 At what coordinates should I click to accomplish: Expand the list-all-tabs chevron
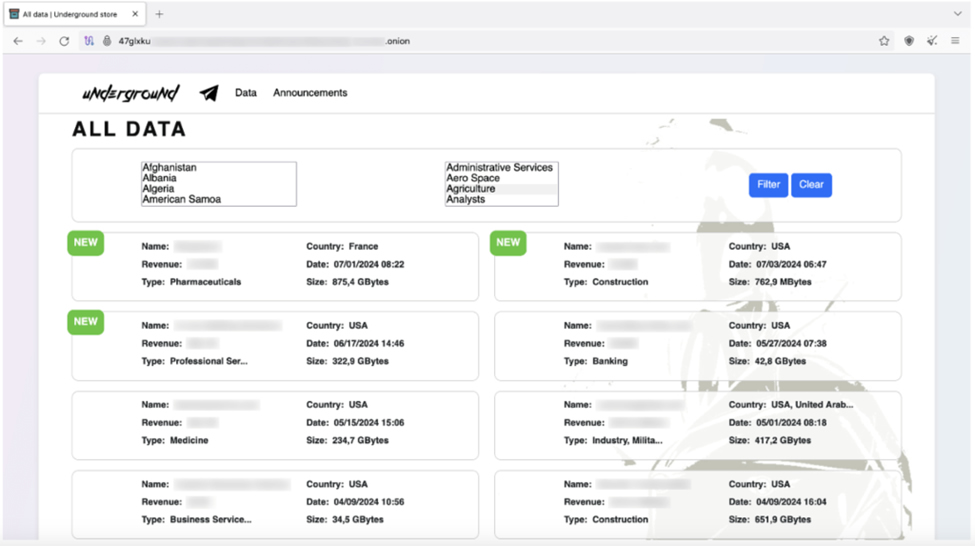tap(957, 14)
